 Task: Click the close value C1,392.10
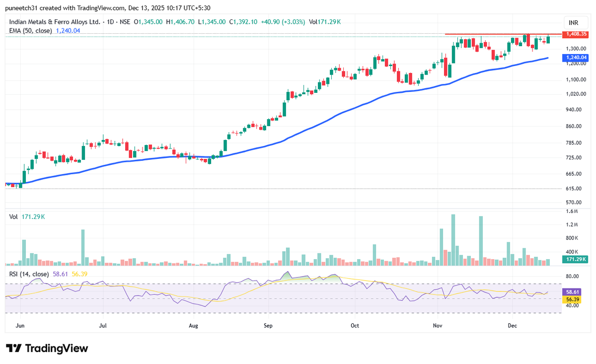243,22
